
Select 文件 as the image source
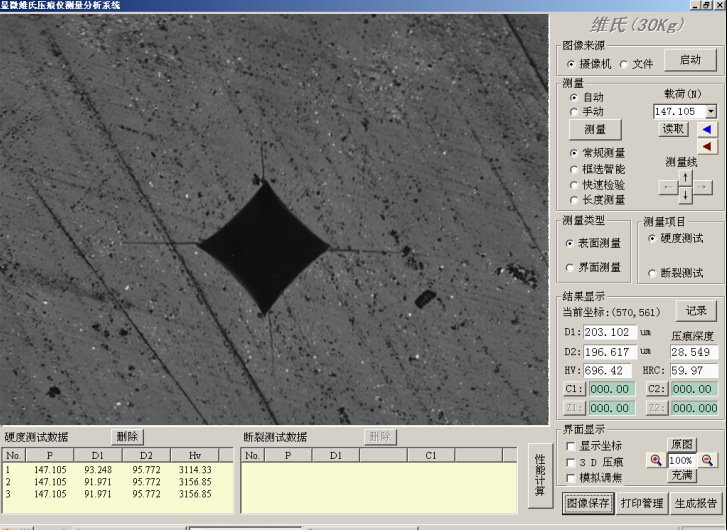point(625,64)
